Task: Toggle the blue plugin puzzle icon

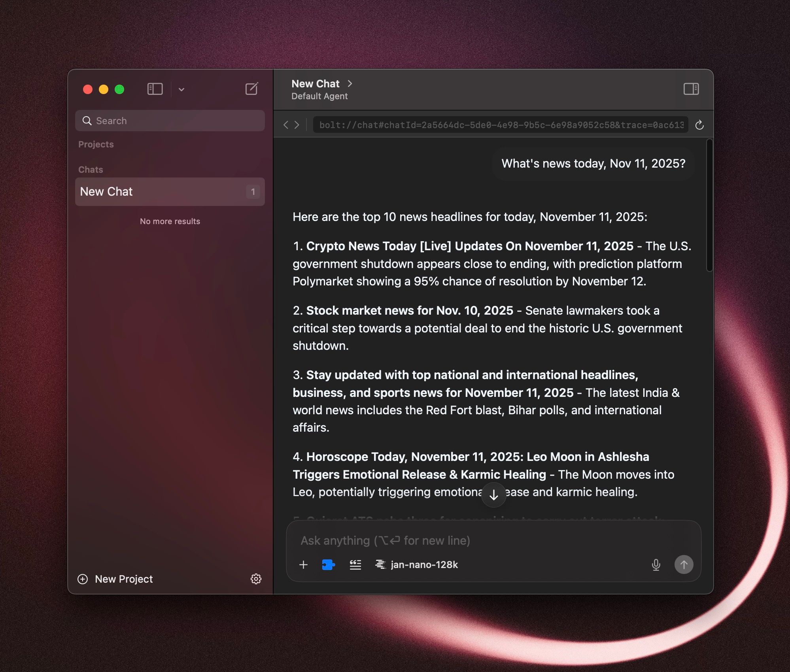Action: (x=328, y=565)
